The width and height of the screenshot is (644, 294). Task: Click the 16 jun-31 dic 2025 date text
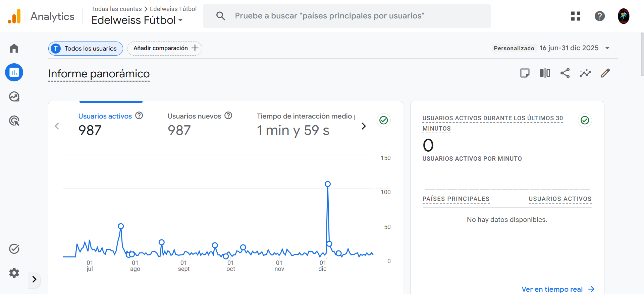569,48
